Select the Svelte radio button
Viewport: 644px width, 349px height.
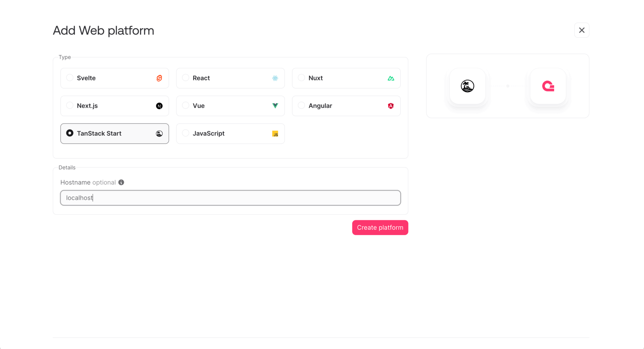click(x=70, y=78)
